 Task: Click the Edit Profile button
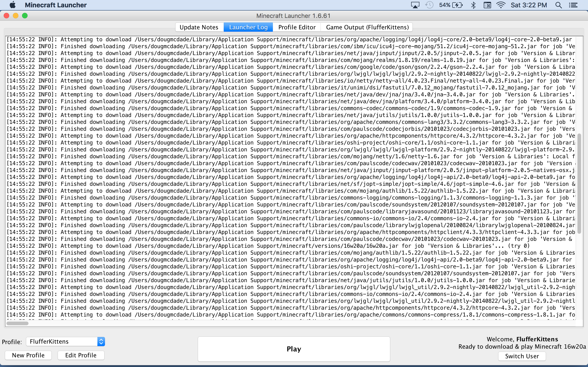81,355
